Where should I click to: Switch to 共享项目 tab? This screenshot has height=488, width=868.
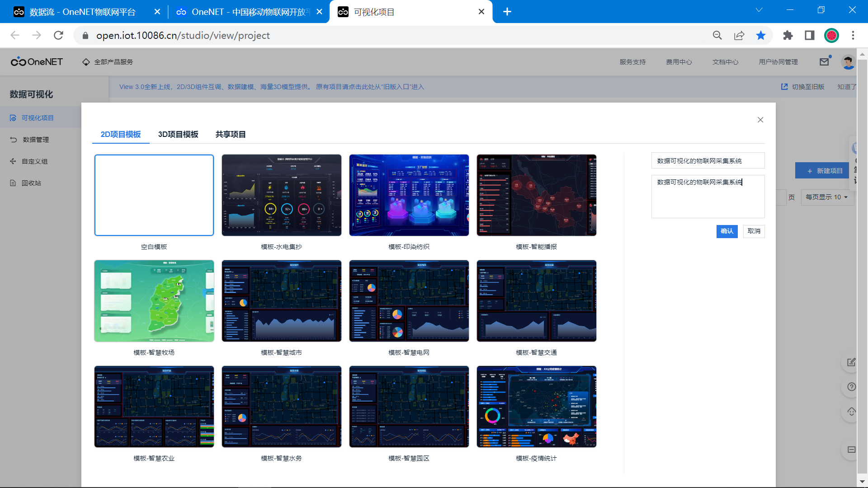pyautogui.click(x=231, y=134)
